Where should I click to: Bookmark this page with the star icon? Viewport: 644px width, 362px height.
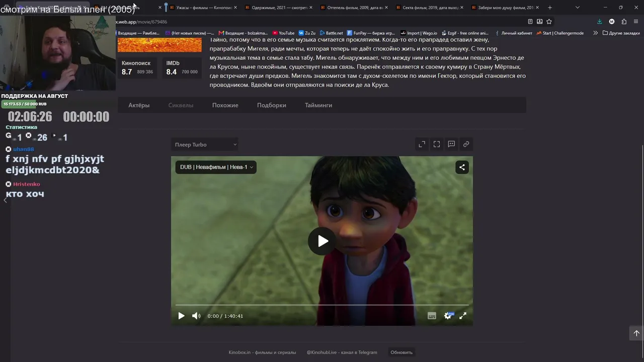549,22
